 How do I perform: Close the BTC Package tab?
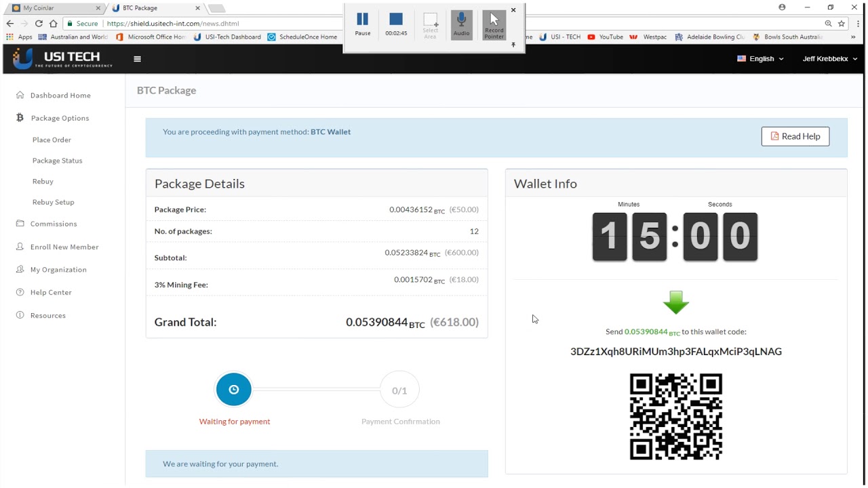[198, 8]
